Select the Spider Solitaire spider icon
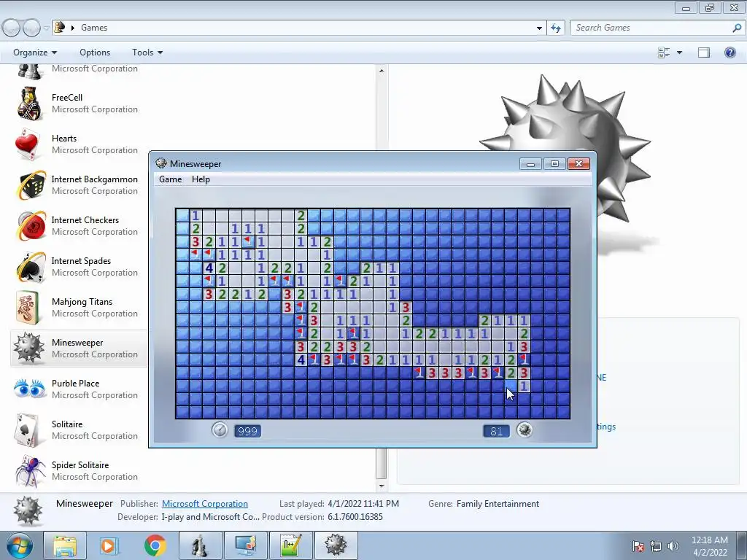The width and height of the screenshot is (747, 560). point(29,471)
